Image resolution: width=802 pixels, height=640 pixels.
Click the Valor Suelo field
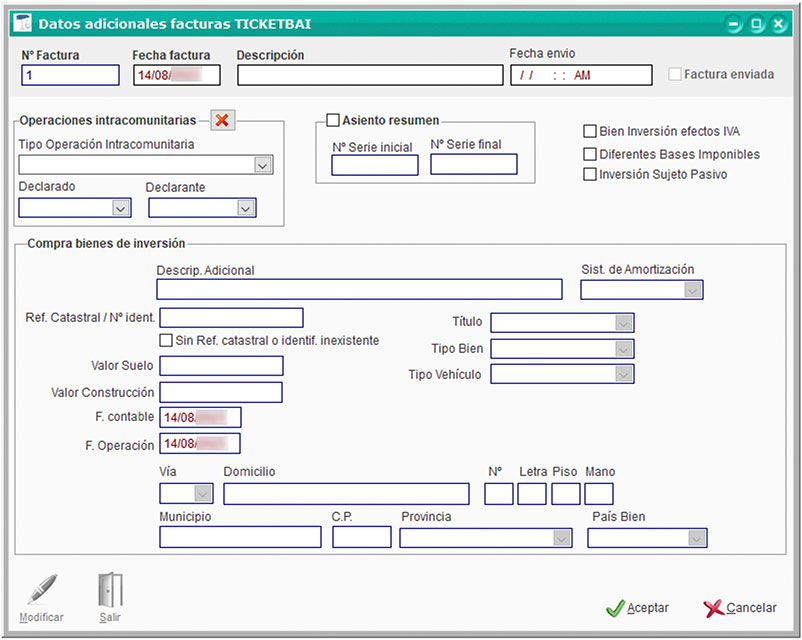pyautogui.click(x=221, y=366)
